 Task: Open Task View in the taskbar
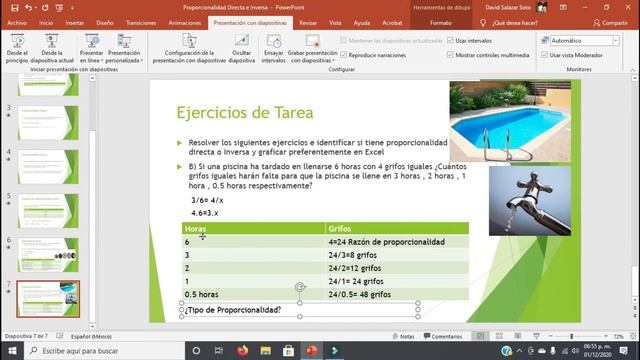coord(219,351)
